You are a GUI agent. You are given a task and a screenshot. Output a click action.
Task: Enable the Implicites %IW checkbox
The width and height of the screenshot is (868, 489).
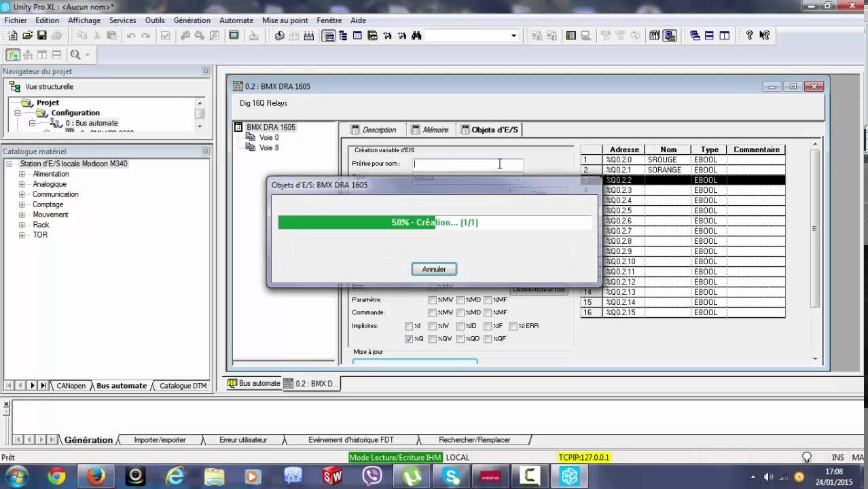(x=432, y=326)
